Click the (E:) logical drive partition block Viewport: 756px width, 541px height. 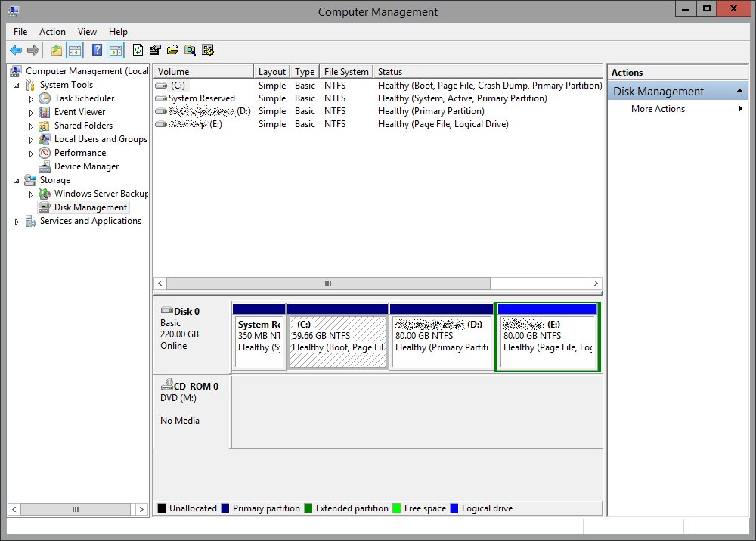547,337
